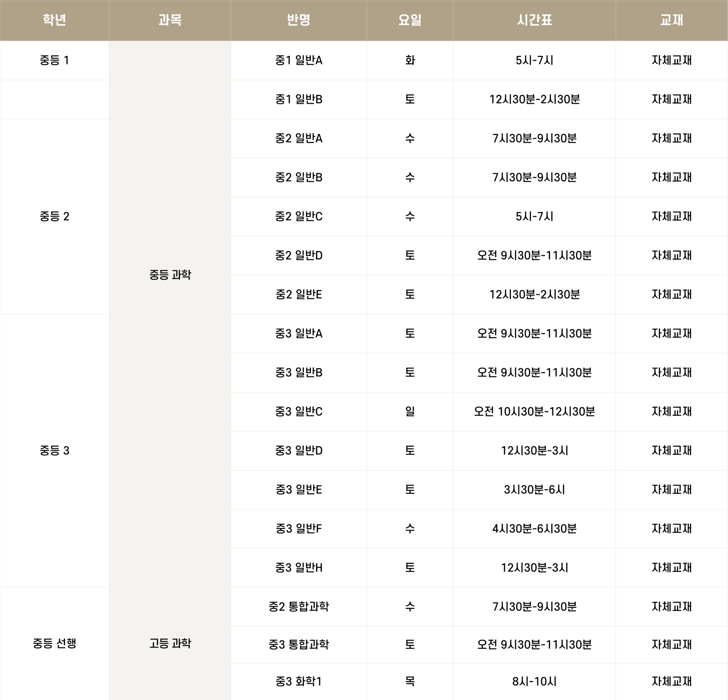Click the 일 day cell for 중3 일반C
The width and height of the screenshot is (728, 700).
pos(410,412)
